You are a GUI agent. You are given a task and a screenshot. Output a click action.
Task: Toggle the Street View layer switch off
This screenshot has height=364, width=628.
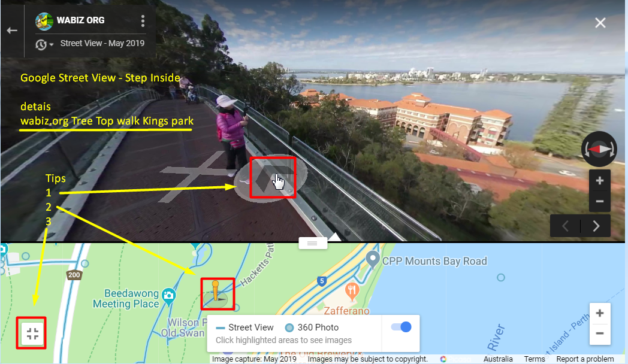point(401,327)
